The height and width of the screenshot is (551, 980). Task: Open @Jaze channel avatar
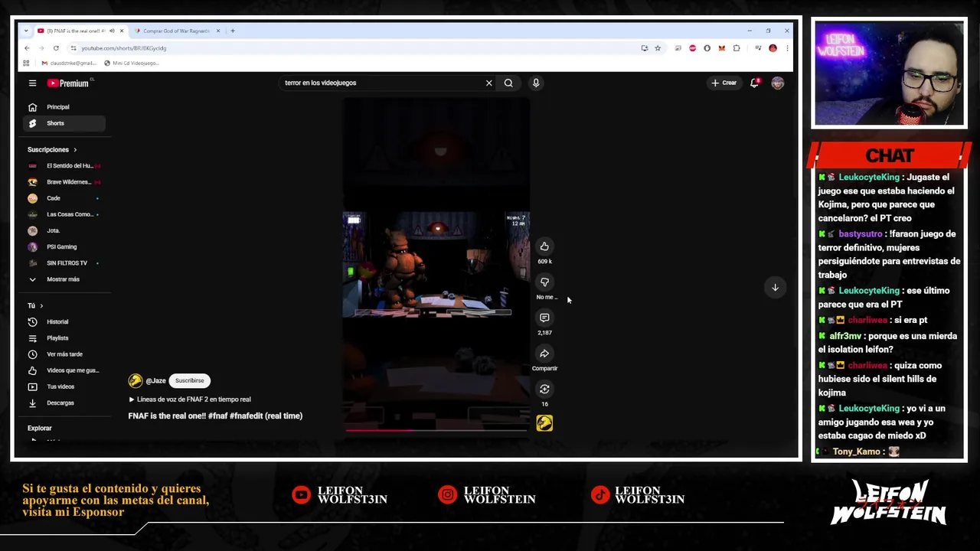135,380
